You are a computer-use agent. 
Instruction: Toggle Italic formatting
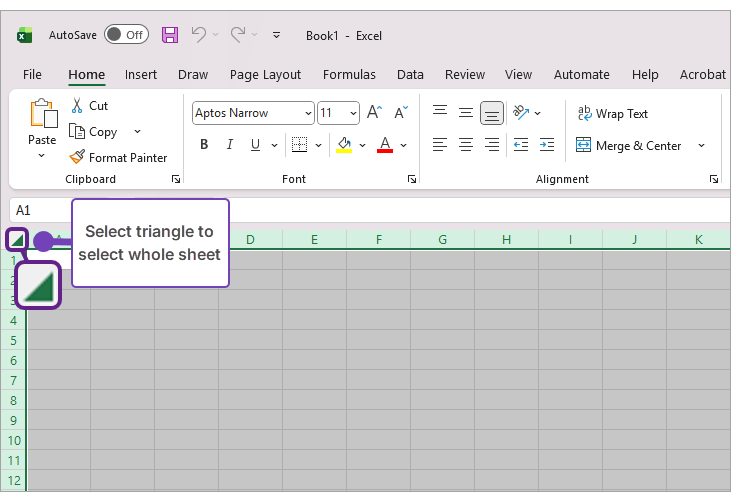point(230,145)
